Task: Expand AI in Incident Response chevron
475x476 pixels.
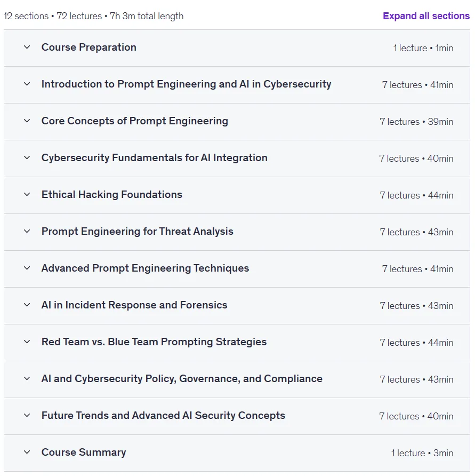Action: click(27, 305)
